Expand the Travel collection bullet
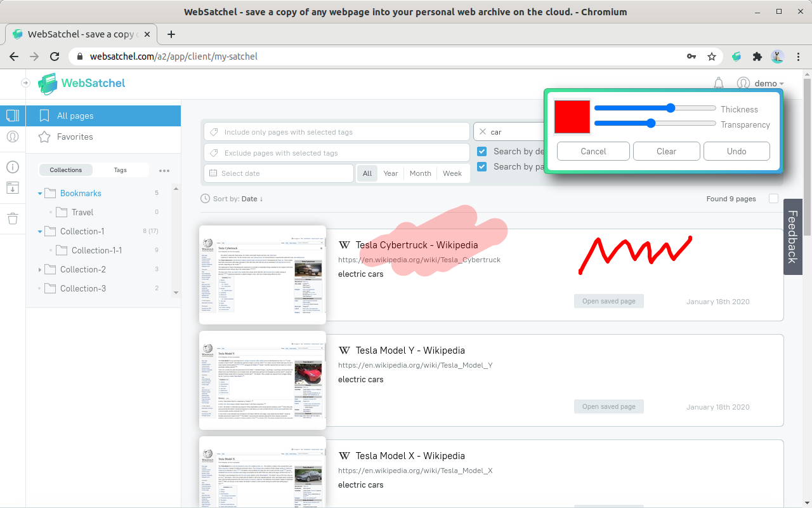812x508 pixels. 51,212
